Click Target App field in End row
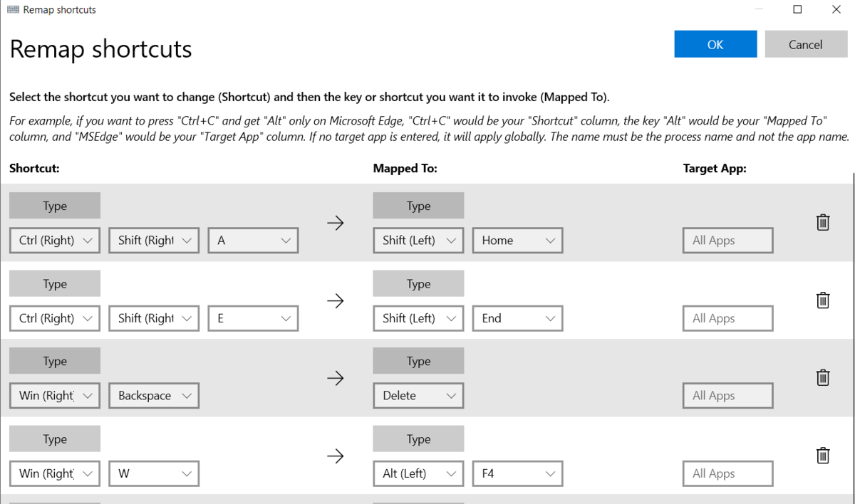This screenshot has width=855, height=504. [727, 318]
